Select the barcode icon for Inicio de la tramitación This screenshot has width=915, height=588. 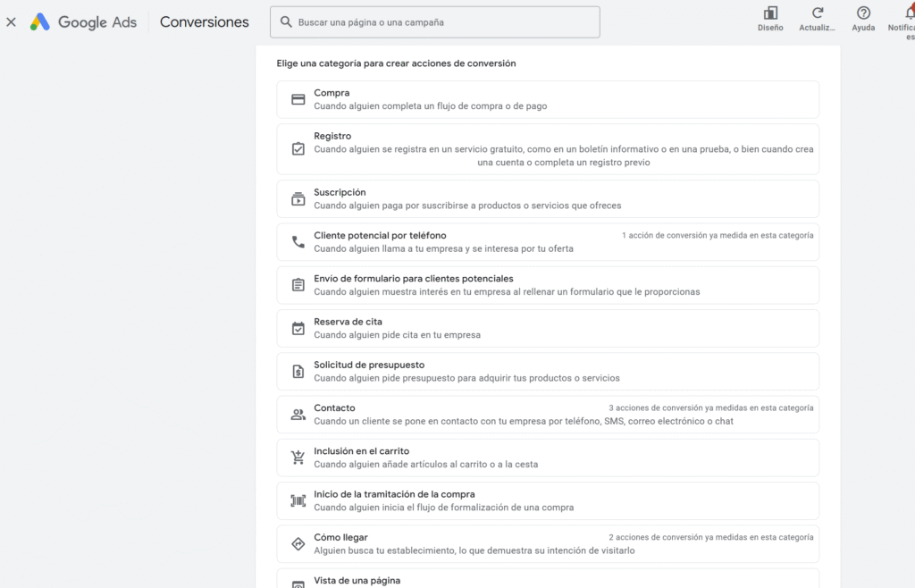[x=298, y=500]
